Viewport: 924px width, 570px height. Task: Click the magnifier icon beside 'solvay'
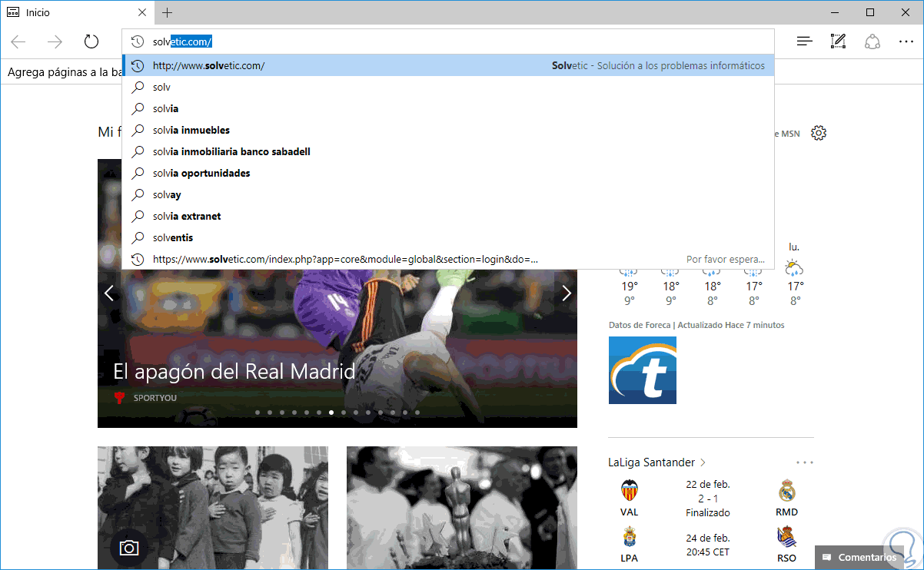[138, 195]
